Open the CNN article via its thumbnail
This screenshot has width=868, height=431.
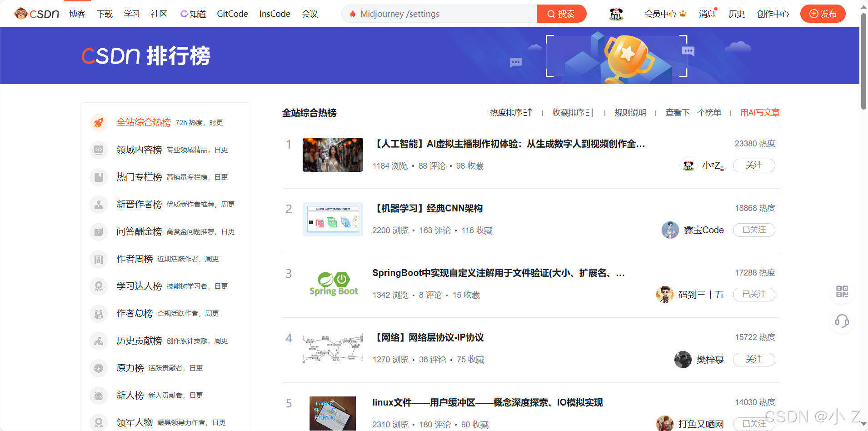coord(332,219)
